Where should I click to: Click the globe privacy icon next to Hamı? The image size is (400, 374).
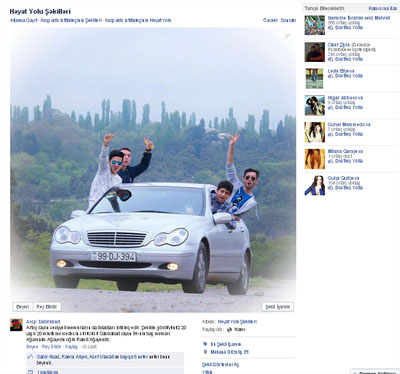[x=229, y=330]
